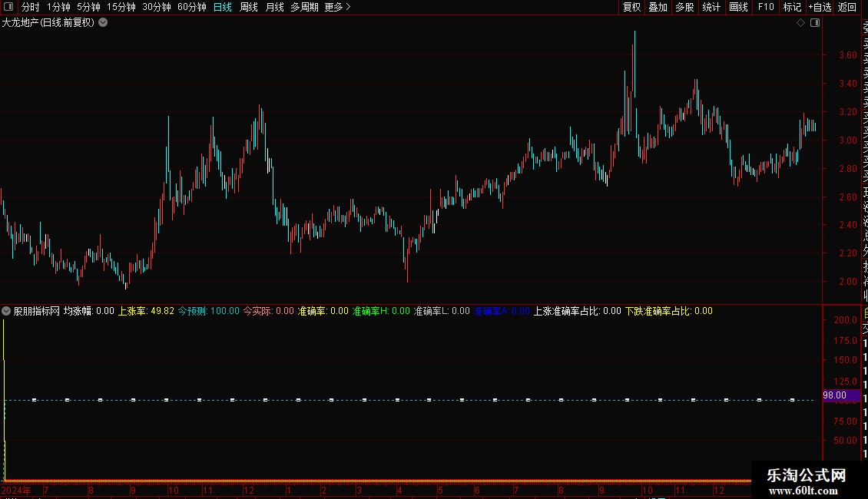Click the diamond icon in chart corner
868x499 pixels.
click(800, 23)
